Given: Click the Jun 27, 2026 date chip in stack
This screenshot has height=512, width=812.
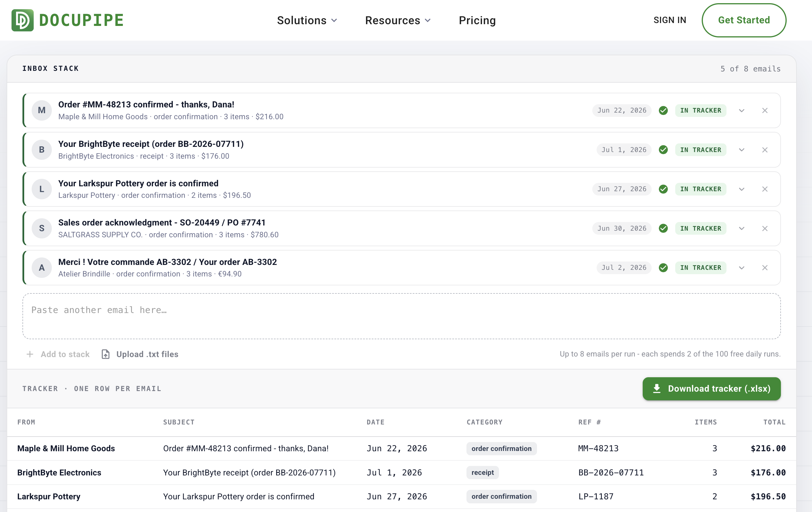Looking at the screenshot, I should coord(622,189).
